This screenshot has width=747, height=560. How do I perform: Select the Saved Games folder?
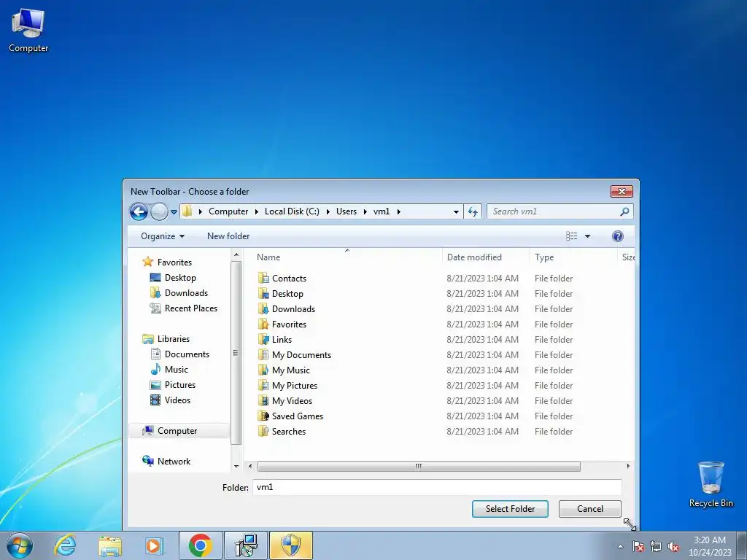coord(298,416)
